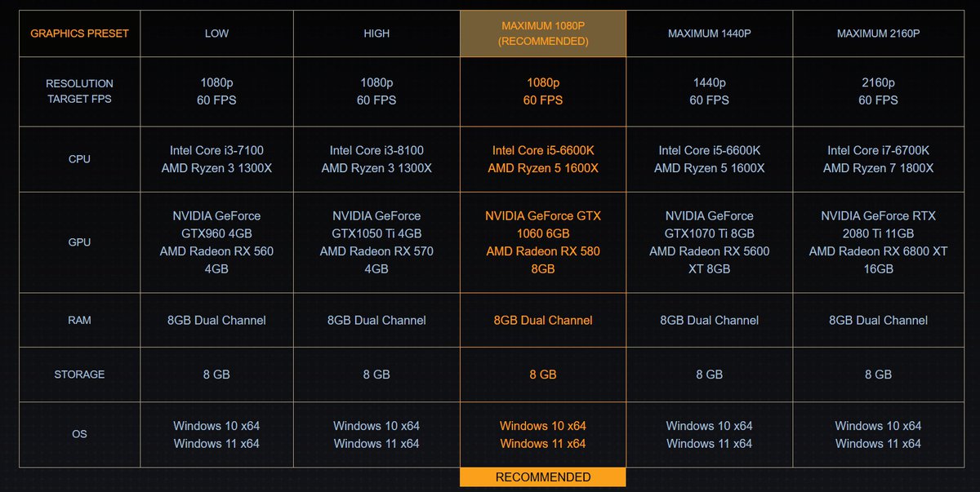980x492 pixels.
Task: Click the RTX 2080 Ti 11GB GPU cell
Action: tap(878, 242)
